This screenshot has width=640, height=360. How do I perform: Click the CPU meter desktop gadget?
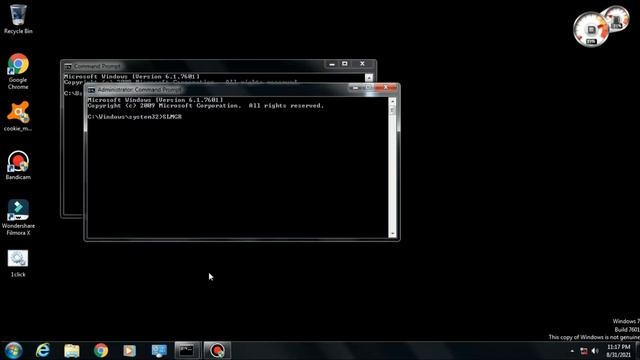click(x=592, y=29)
